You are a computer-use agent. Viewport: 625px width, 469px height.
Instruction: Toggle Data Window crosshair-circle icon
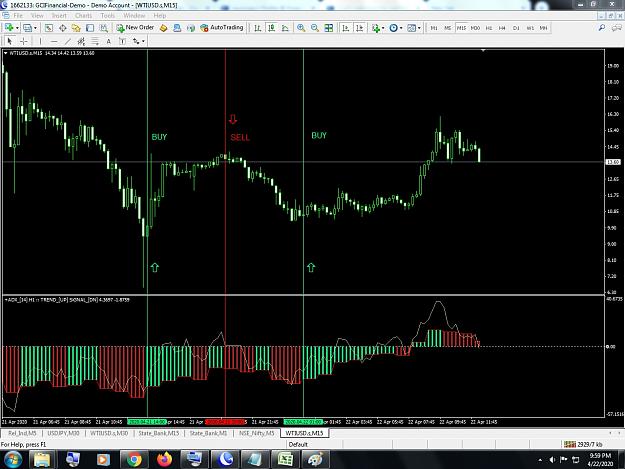point(63,28)
